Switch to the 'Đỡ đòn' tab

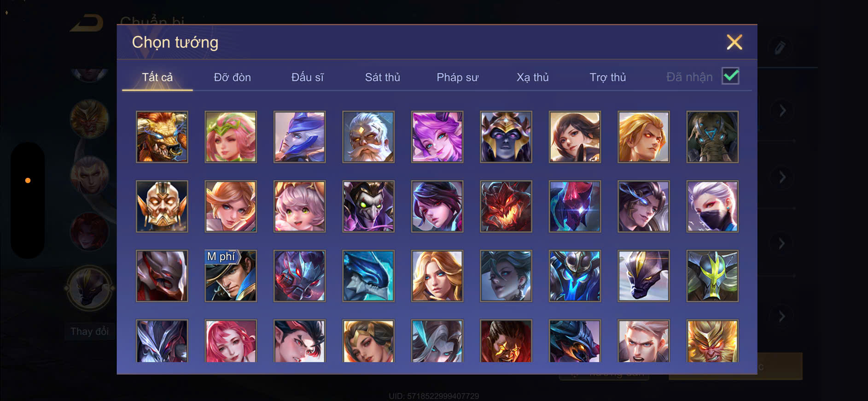pyautogui.click(x=232, y=77)
